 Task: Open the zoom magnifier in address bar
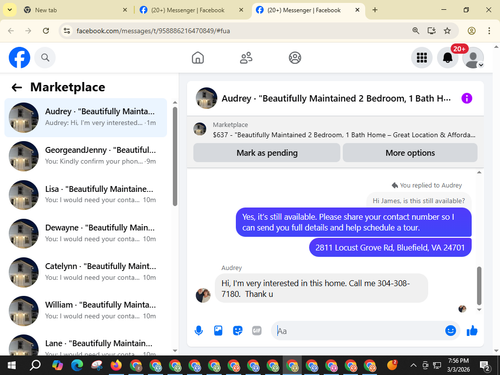pos(415,31)
